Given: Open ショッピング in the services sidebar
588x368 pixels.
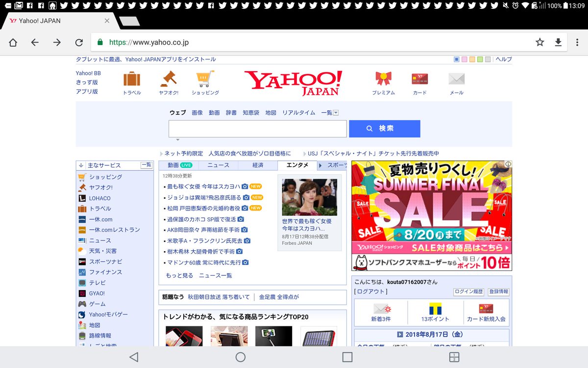Looking at the screenshot, I should pyautogui.click(x=105, y=177).
